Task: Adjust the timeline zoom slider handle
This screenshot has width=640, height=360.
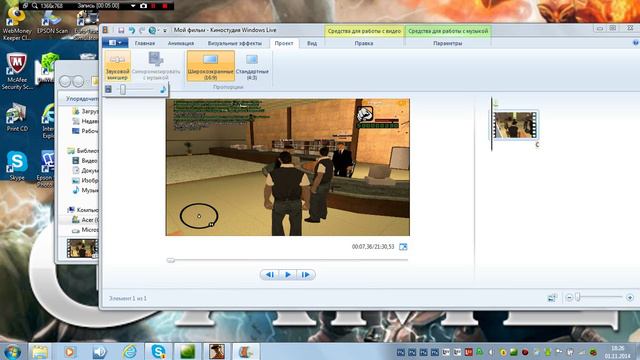Action: click(x=578, y=298)
